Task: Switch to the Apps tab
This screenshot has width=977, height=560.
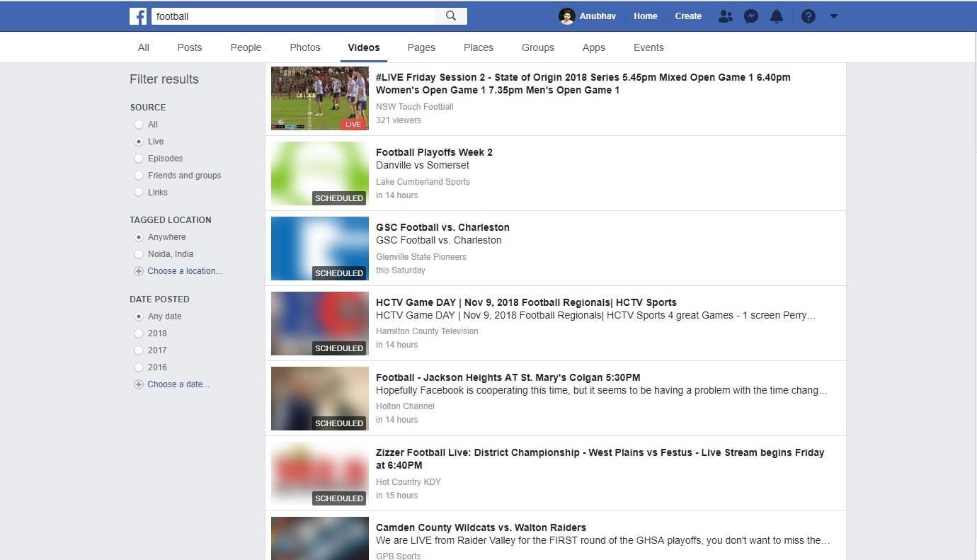Action: [594, 47]
